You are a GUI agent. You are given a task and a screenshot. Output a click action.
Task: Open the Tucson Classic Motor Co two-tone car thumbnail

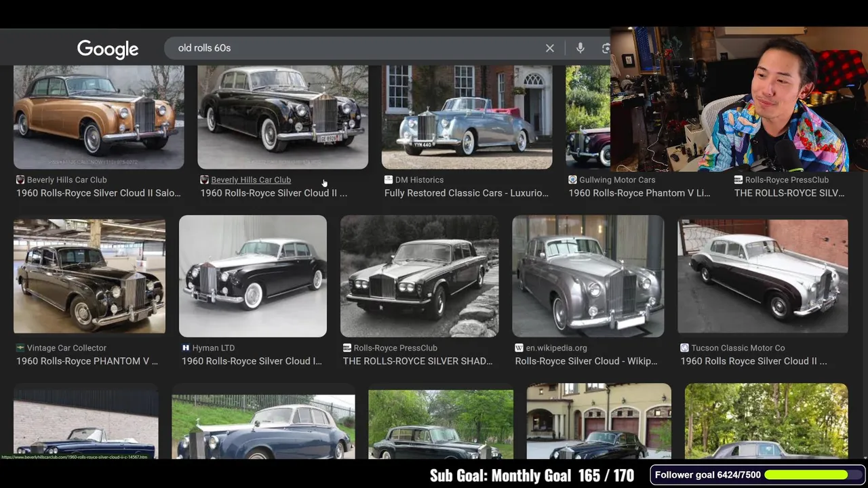tap(762, 276)
